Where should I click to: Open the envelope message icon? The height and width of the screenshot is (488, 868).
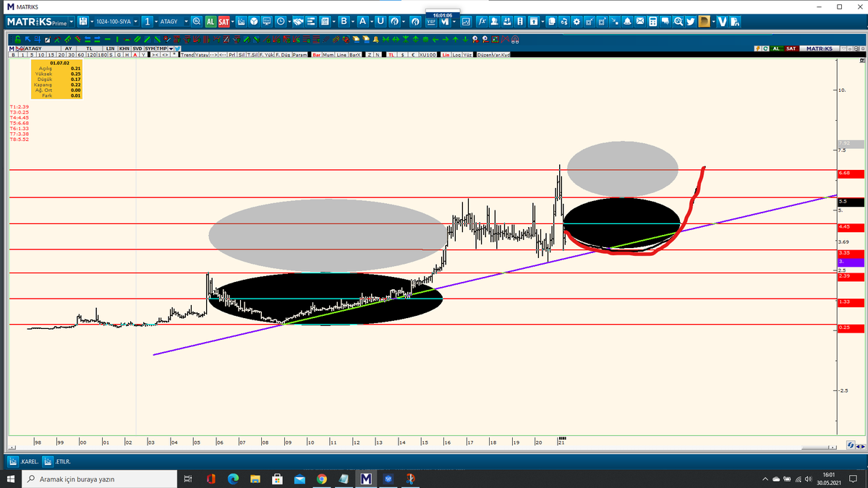coord(639,21)
